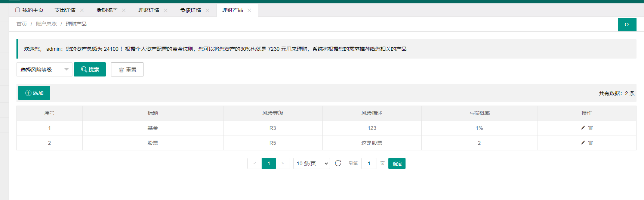This screenshot has height=200, width=644.
Task: Click the 添加 add button
Action: pos(34,93)
